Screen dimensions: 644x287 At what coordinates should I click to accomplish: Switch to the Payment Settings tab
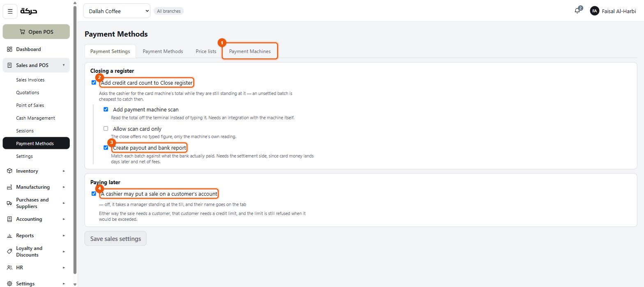tap(110, 51)
